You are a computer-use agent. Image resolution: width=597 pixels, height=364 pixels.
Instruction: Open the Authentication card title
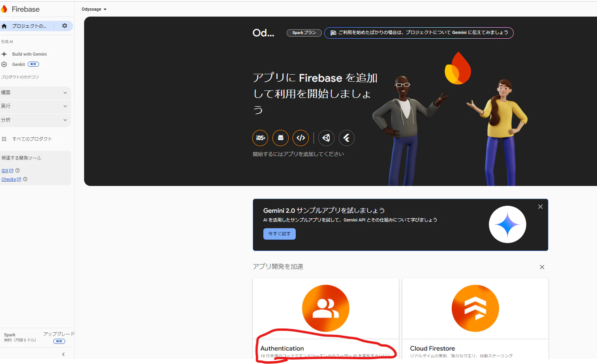pos(282,348)
